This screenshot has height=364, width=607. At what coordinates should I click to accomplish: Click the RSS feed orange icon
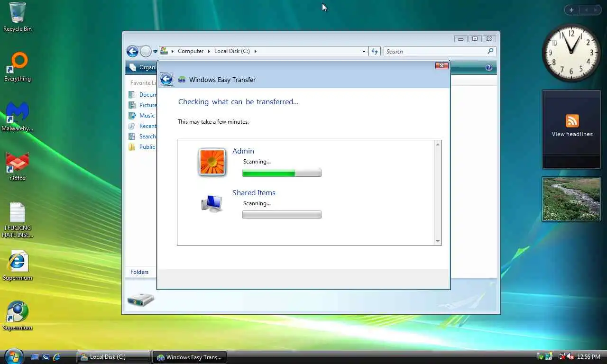pos(572,121)
